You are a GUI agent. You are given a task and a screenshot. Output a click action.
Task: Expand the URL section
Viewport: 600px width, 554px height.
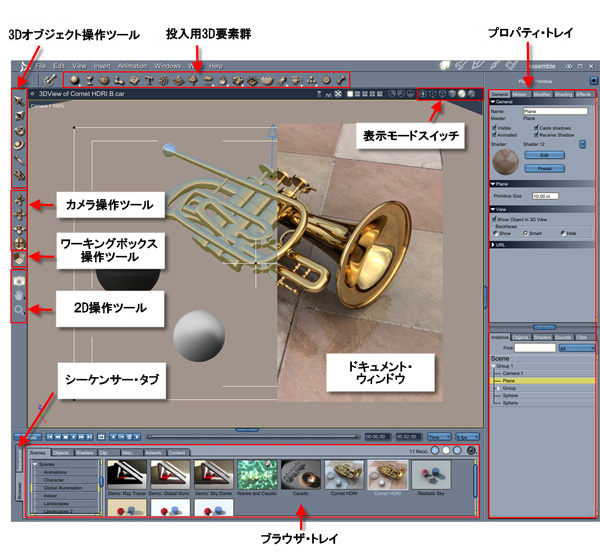coord(542,244)
